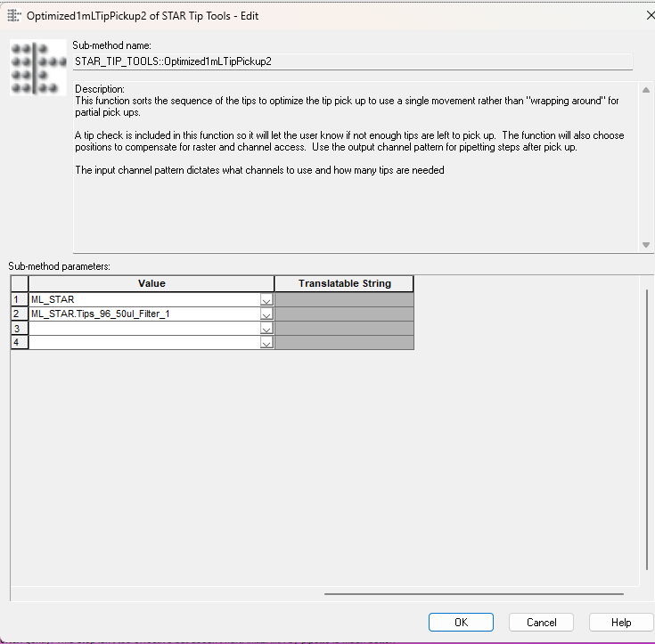The width and height of the screenshot is (655, 644).
Task: Click the Translatable String column header
Action: (344, 284)
